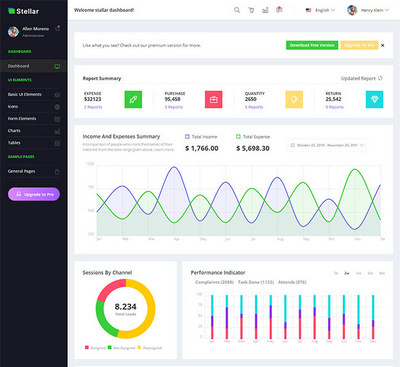Click the monitor icon on the Dashboard item

click(x=57, y=66)
